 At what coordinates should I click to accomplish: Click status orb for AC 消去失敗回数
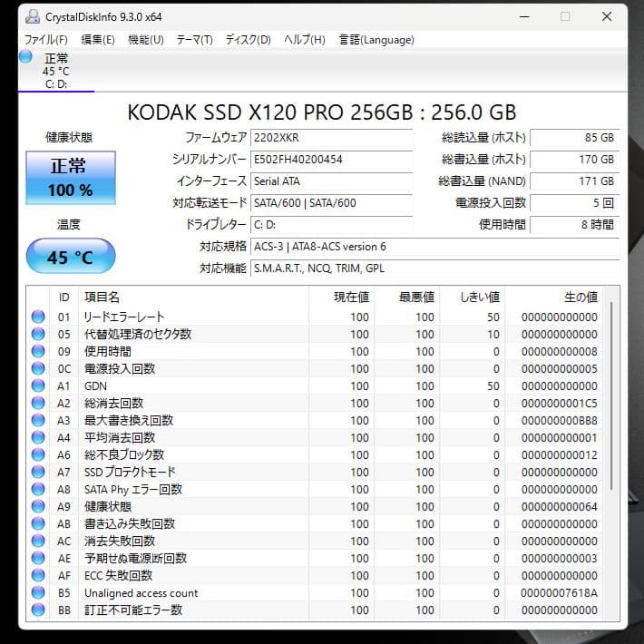tap(38, 541)
